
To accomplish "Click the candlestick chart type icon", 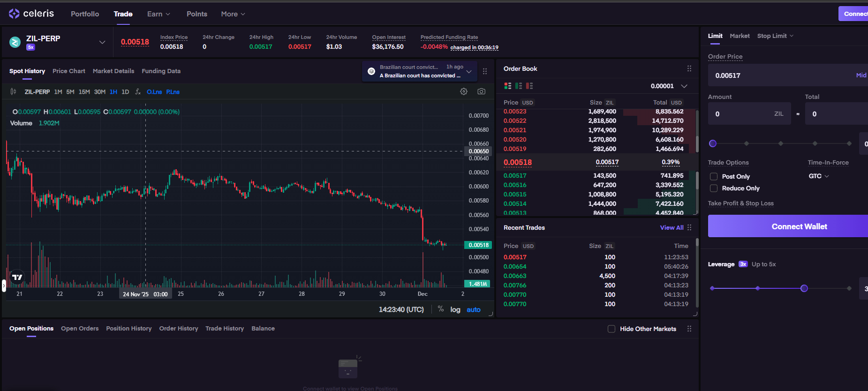I will point(13,92).
